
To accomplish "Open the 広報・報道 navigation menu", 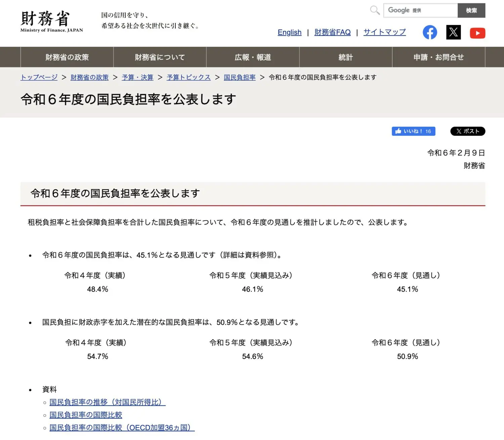I will click(253, 57).
